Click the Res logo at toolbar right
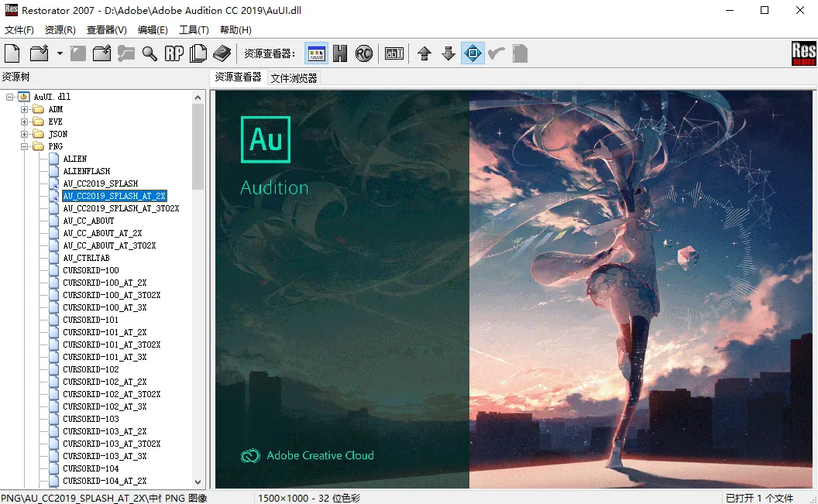 pyautogui.click(x=803, y=53)
